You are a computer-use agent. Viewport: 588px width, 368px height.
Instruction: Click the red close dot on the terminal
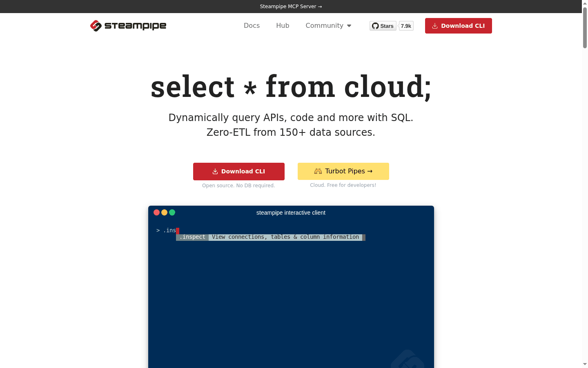(156, 212)
